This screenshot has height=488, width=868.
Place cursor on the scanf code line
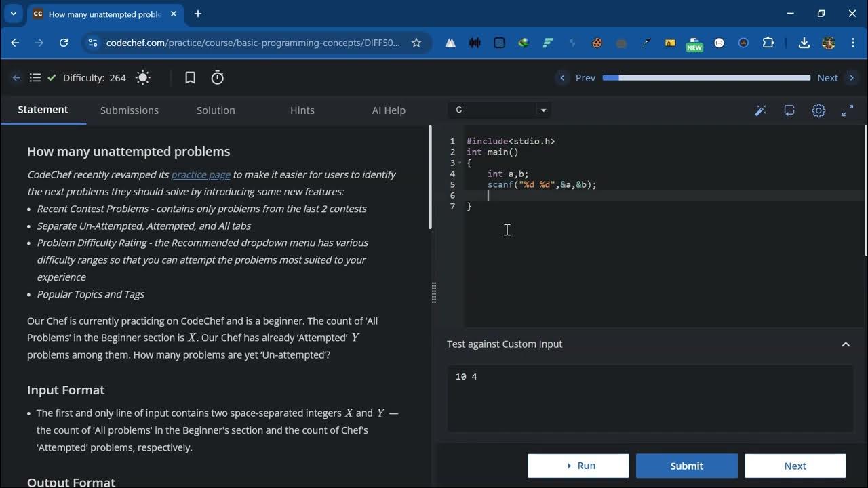point(542,184)
